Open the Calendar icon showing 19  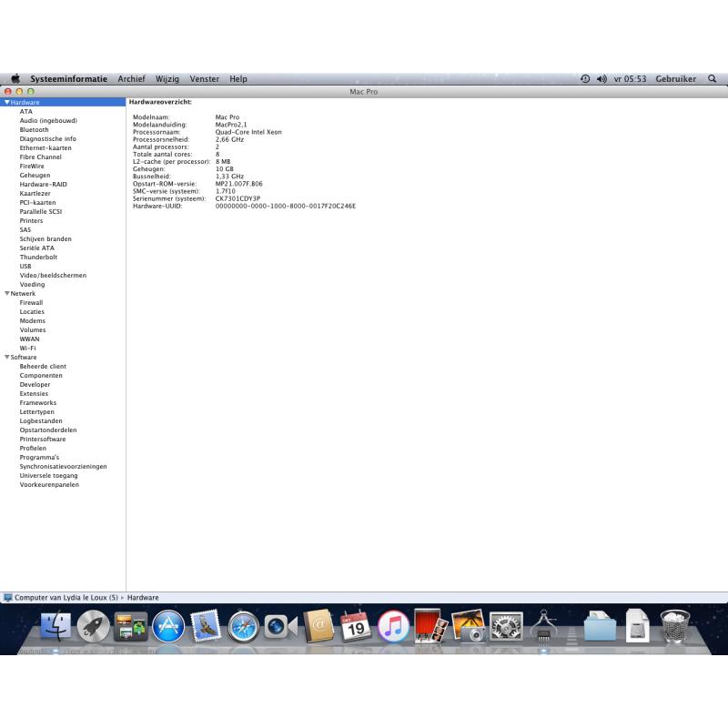(x=356, y=626)
